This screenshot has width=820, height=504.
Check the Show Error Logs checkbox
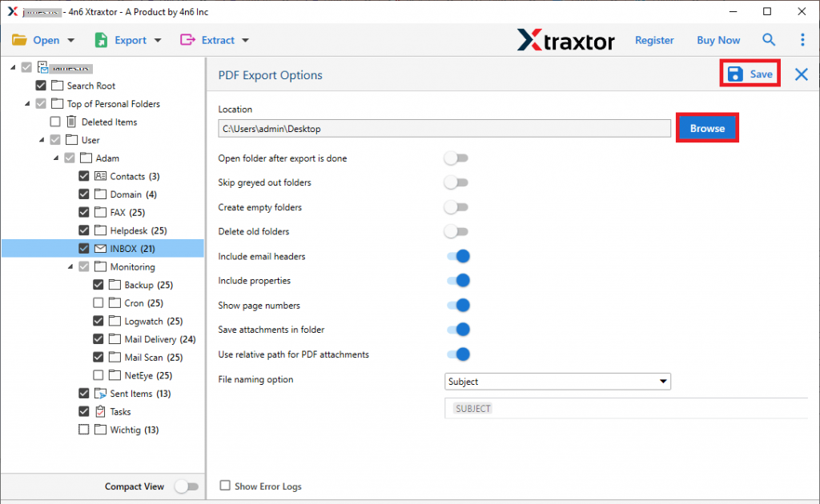225,486
